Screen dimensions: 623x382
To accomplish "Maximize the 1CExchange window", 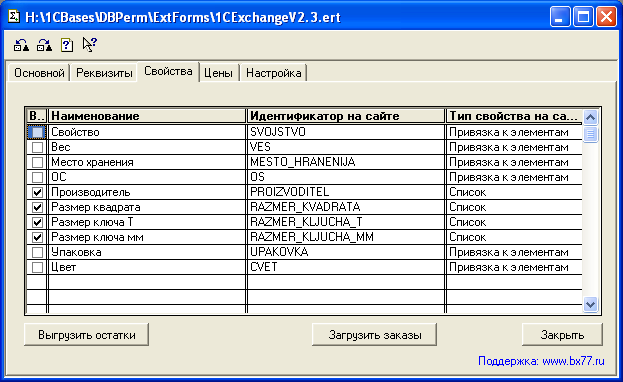I will [x=583, y=17].
